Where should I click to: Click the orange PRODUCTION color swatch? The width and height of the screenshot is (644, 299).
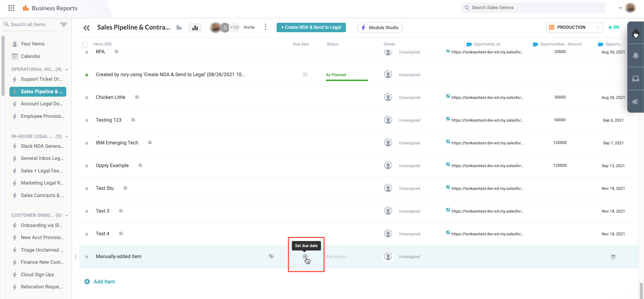552,27
